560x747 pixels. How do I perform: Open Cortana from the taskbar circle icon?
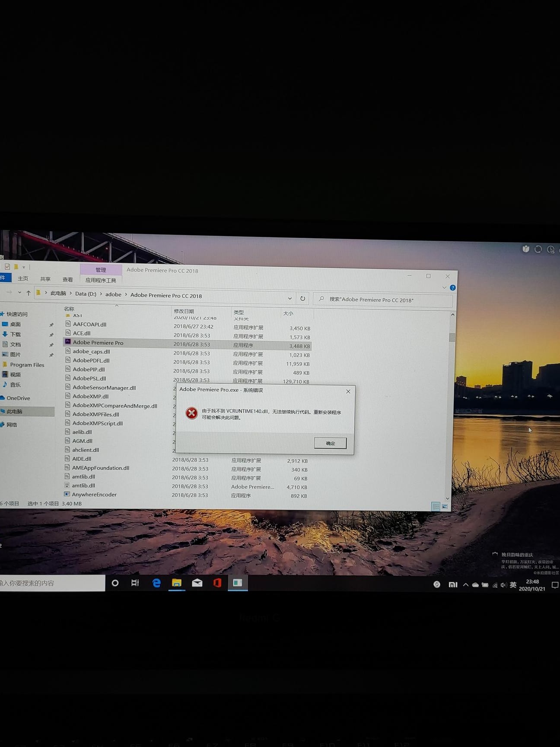pos(115,583)
